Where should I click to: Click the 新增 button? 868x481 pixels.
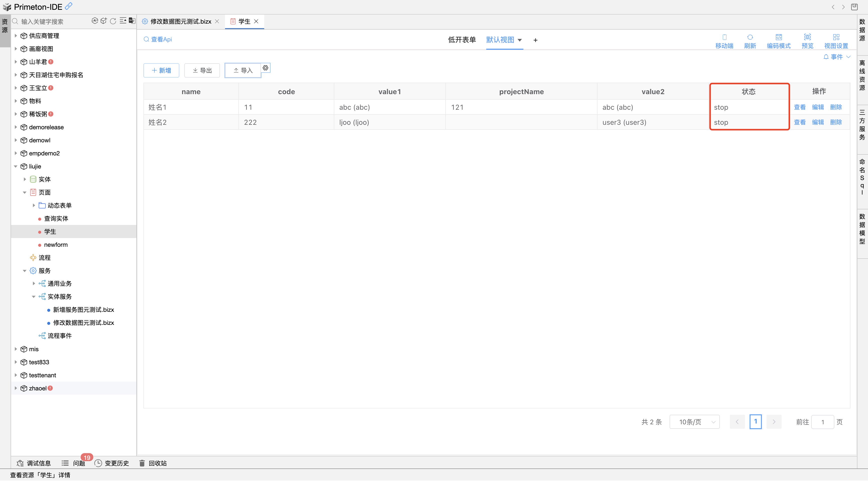coord(161,70)
